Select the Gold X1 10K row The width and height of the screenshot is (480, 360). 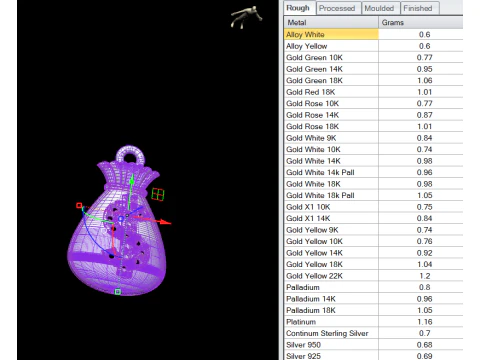374,207
